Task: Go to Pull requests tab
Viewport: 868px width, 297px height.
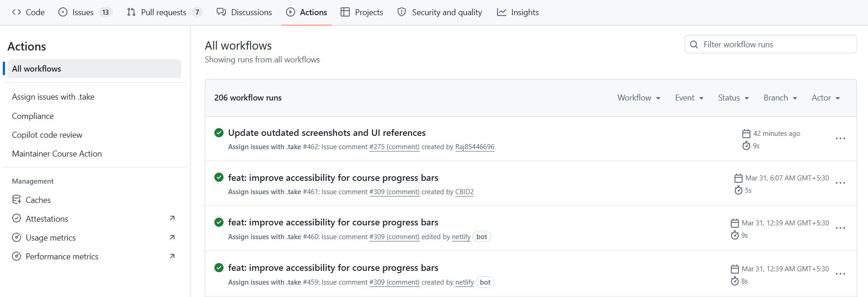Action: (164, 12)
